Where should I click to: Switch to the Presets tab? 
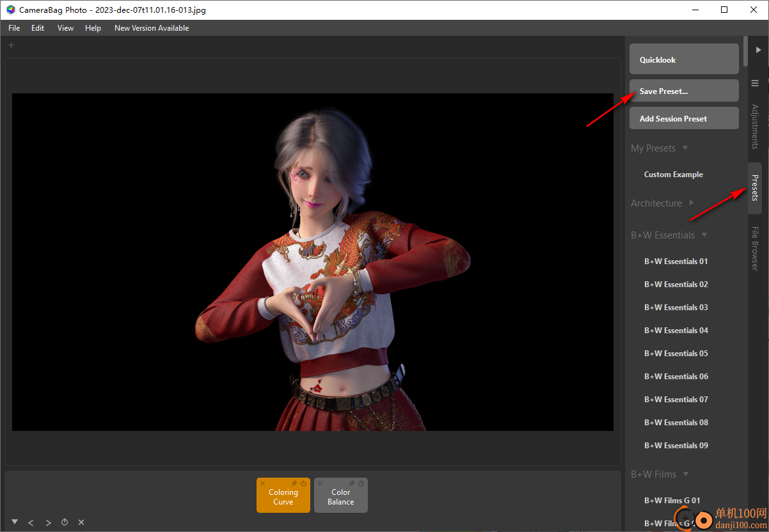(x=755, y=188)
